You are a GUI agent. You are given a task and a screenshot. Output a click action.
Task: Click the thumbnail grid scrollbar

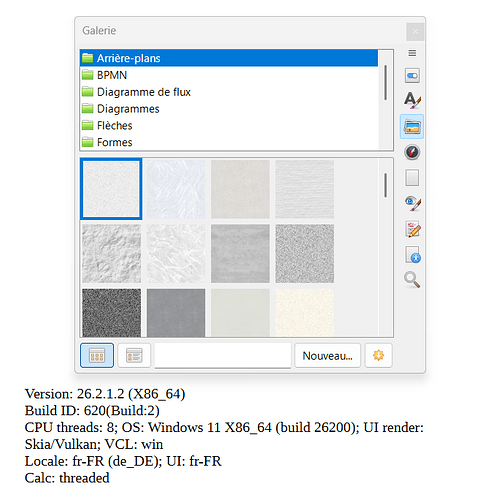386,185
